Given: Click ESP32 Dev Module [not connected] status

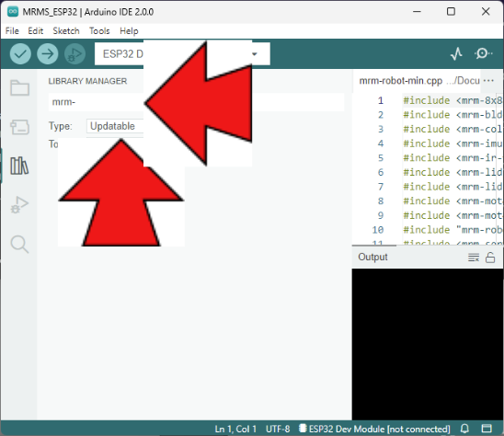Looking at the screenshot, I should point(374,429).
